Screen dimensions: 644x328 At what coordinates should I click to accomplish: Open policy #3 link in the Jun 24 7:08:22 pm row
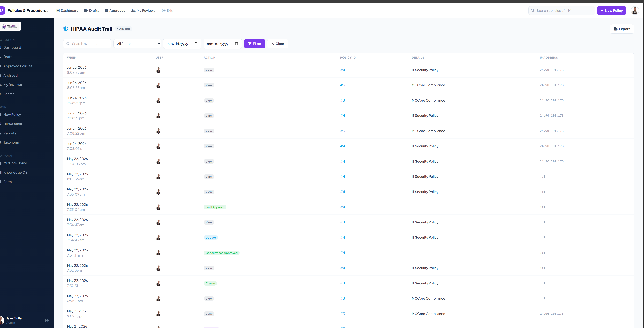click(x=342, y=131)
